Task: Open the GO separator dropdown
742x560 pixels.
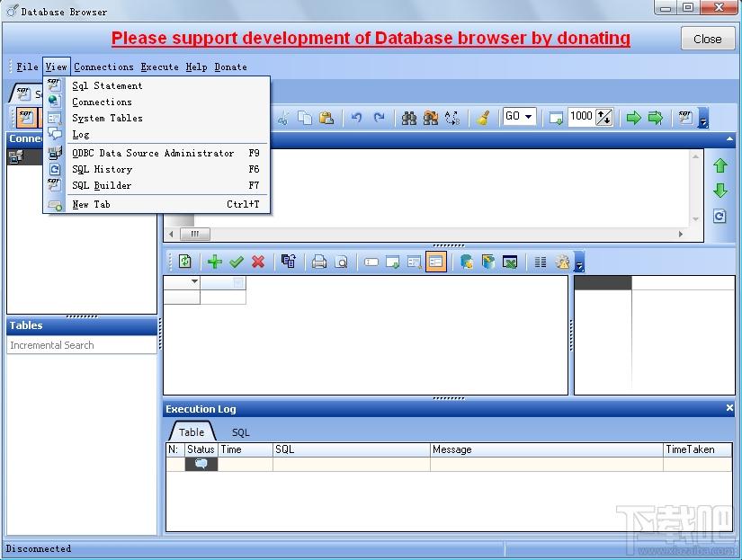Action: (x=528, y=116)
